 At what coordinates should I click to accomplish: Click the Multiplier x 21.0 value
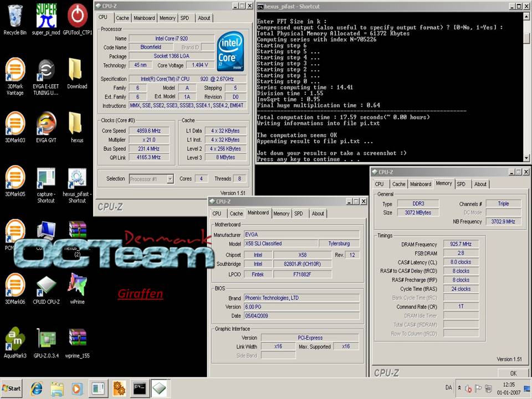pyautogui.click(x=149, y=140)
